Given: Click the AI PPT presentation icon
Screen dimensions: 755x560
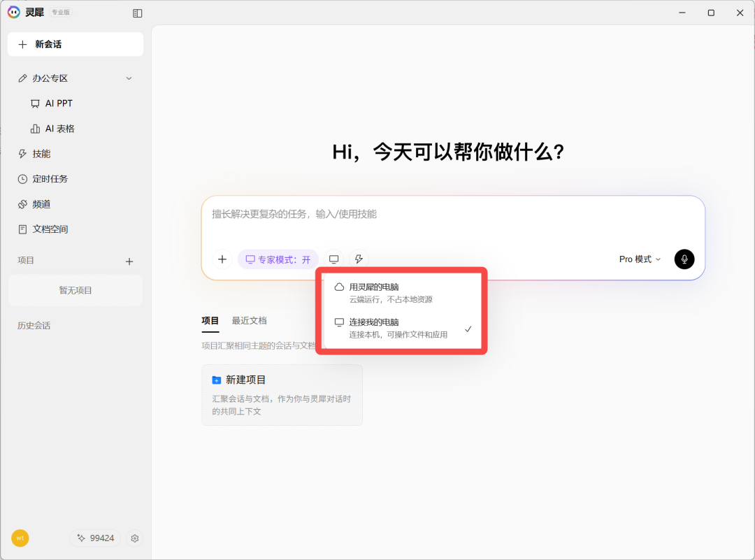Looking at the screenshot, I should [x=35, y=103].
